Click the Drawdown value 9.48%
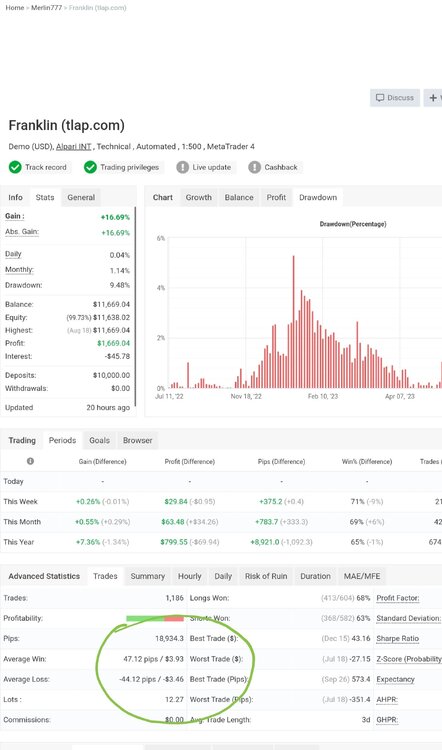The image size is (442, 750). [x=120, y=285]
